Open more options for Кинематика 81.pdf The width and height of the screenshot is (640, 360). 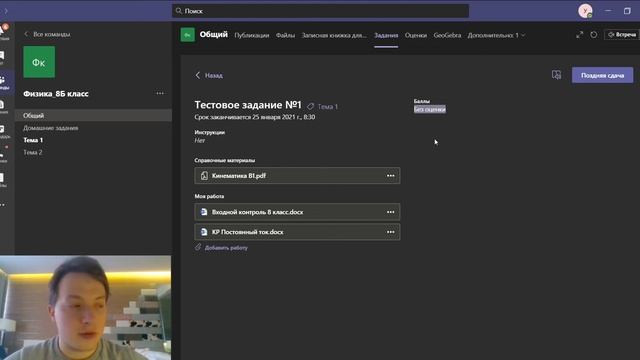pos(391,176)
